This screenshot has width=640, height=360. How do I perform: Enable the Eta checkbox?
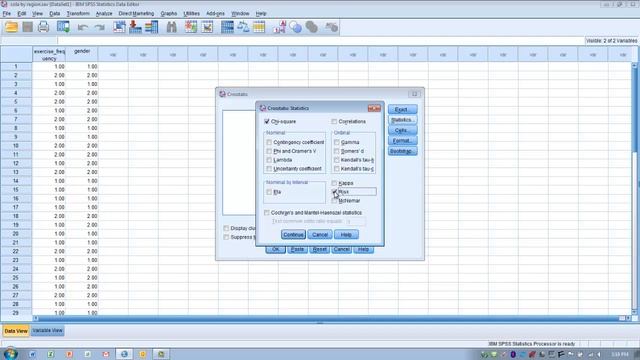point(269,192)
